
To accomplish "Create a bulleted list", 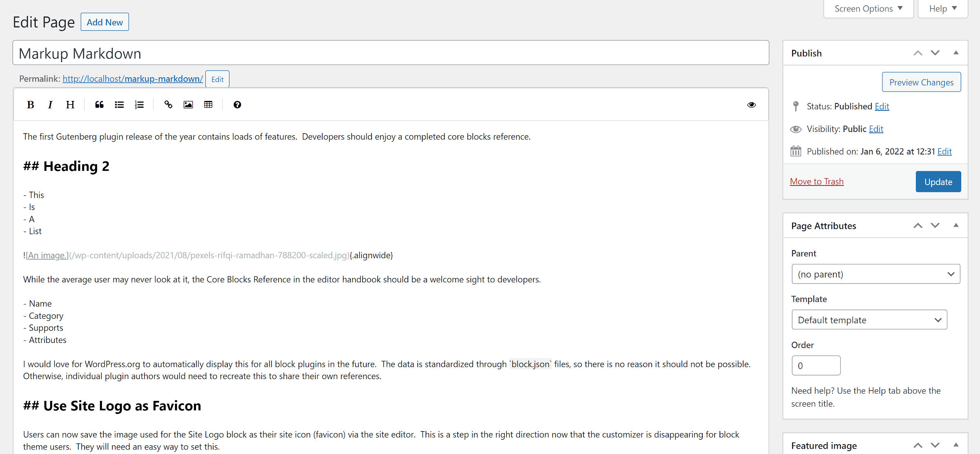I will tap(119, 105).
